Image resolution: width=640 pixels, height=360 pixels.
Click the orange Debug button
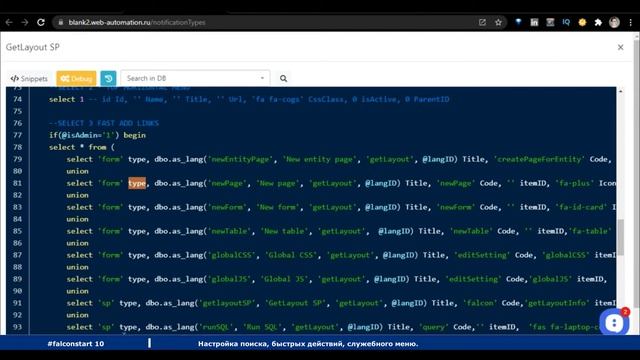pos(76,78)
